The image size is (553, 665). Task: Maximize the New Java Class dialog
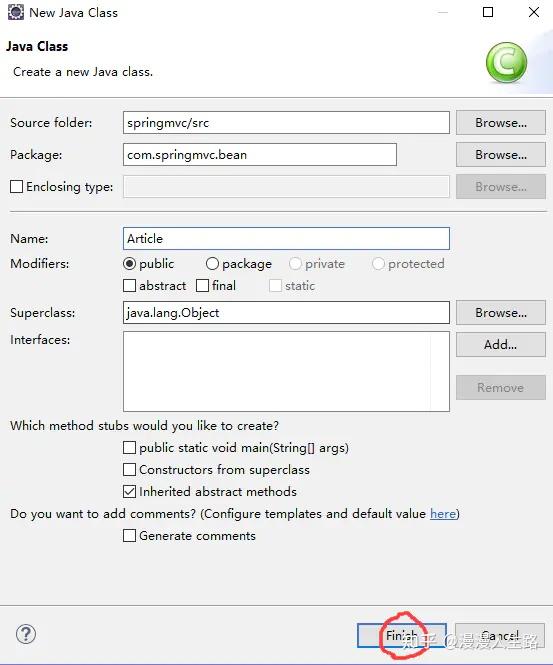(x=488, y=12)
